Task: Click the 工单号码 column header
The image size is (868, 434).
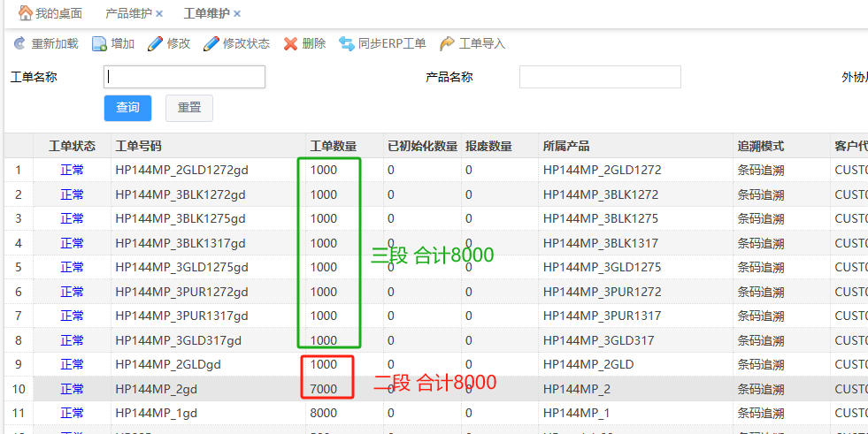Action: (139, 146)
